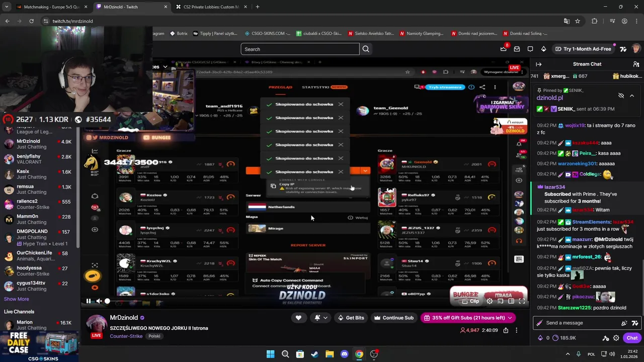The height and width of the screenshot is (362, 644).
Task: Open the dzinold.pl pinned link
Action: pos(549,98)
